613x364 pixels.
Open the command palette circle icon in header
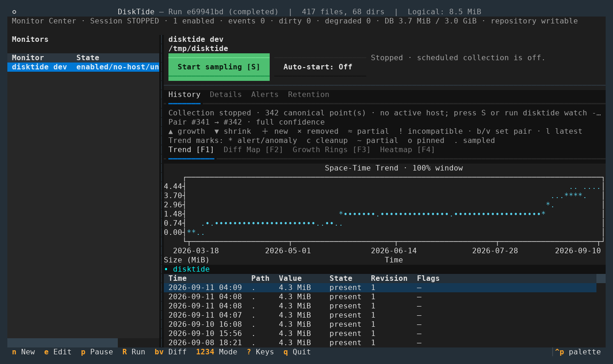point(14,12)
